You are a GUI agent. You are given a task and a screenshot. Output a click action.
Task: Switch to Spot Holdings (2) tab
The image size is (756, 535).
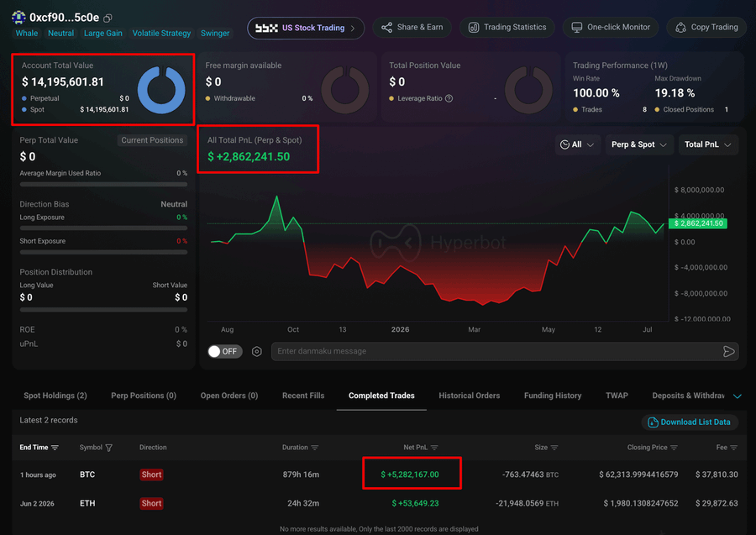click(55, 396)
